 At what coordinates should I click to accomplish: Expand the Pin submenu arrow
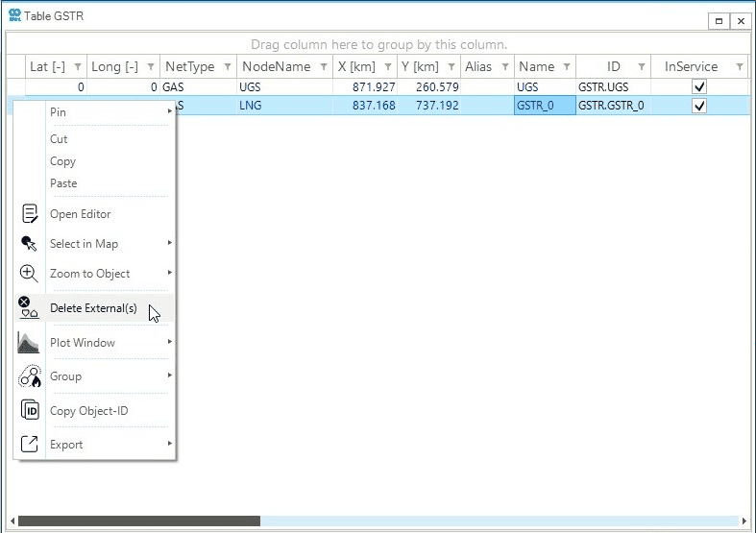[x=170, y=111]
